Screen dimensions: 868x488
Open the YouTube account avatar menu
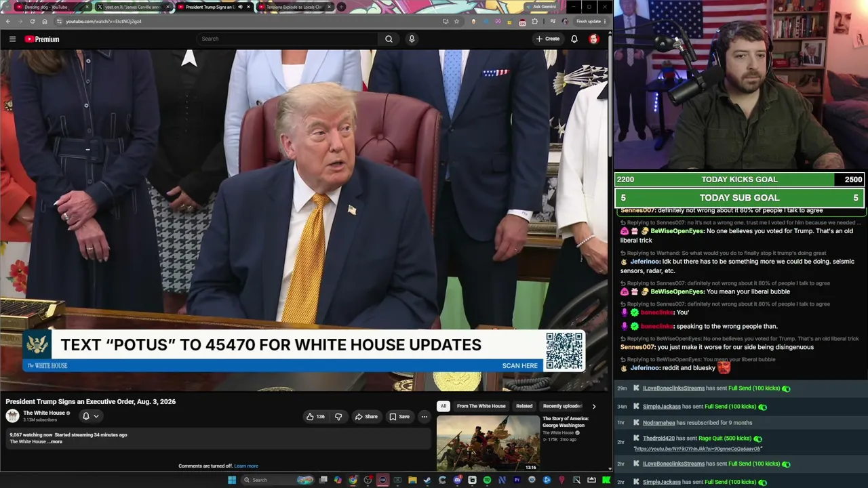click(594, 39)
